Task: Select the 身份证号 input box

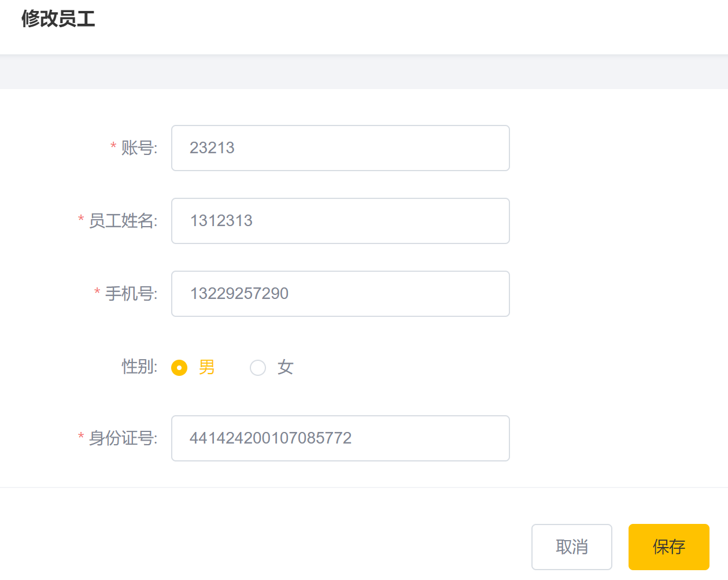Action: click(340, 438)
